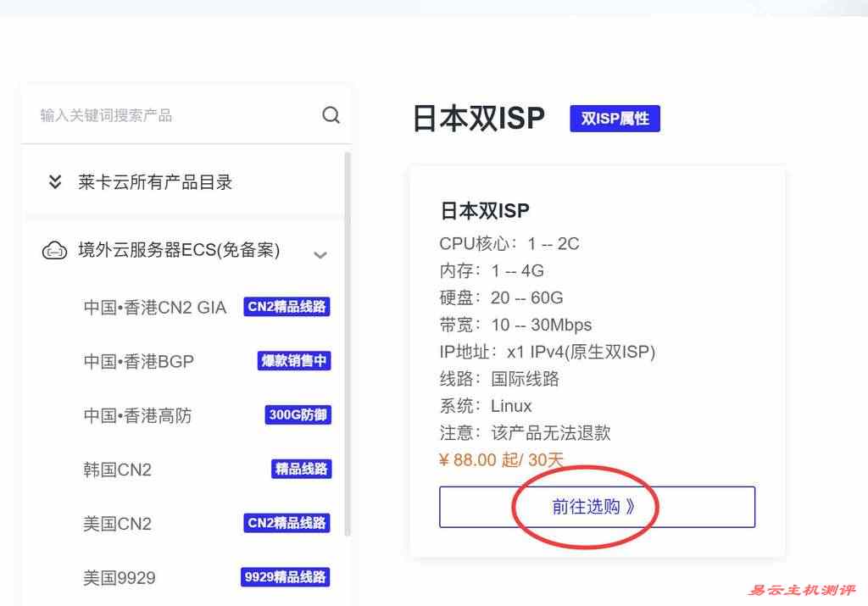Image resolution: width=868 pixels, height=606 pixels.
Task: Click the 内存: 1 -- 4G line
Action: 492,270
